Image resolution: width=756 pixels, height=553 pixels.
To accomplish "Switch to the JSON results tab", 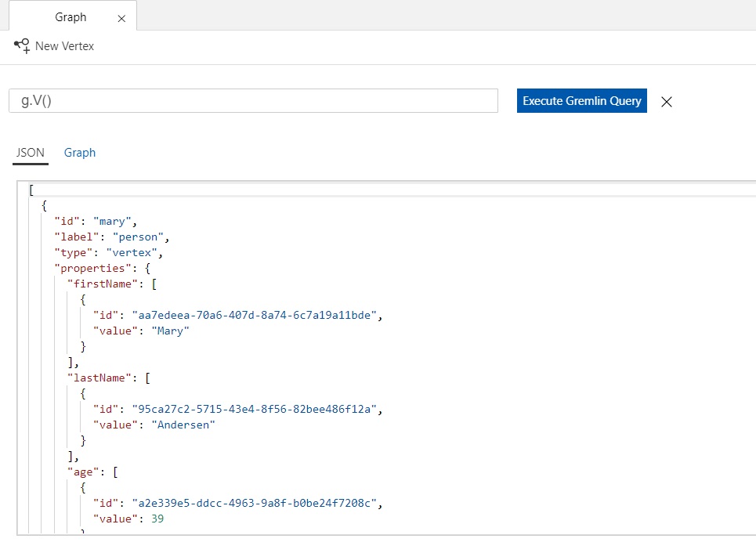I will coord(31,153).
